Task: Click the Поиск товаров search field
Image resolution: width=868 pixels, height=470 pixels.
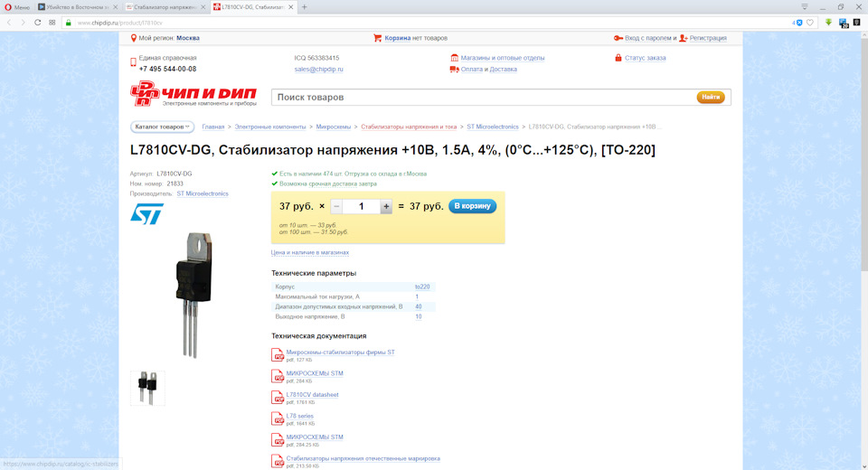Action: (483, 97)
